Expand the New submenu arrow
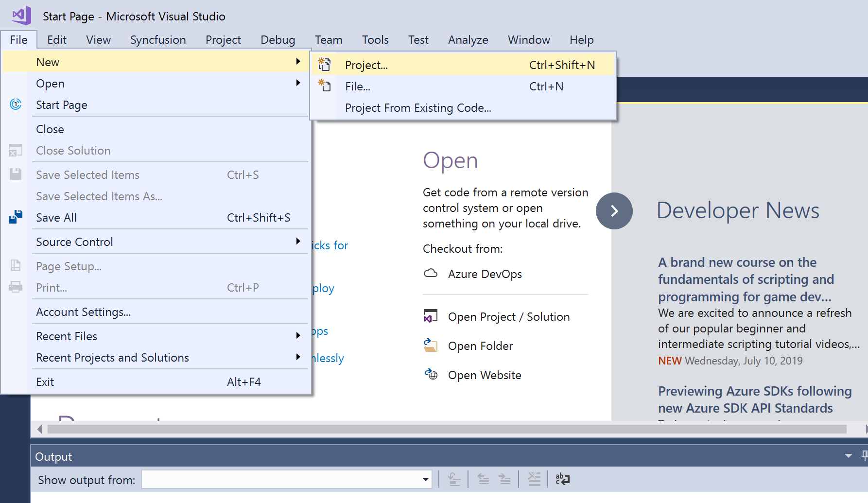The image size is (868, 503). pos(298,61)
